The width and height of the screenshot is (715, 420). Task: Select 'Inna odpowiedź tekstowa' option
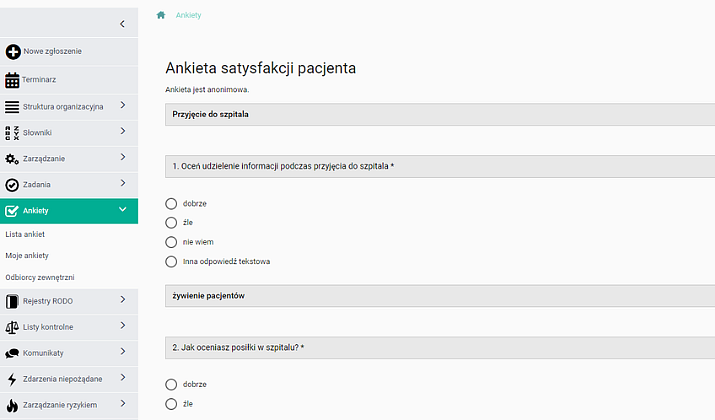[171, 261]
